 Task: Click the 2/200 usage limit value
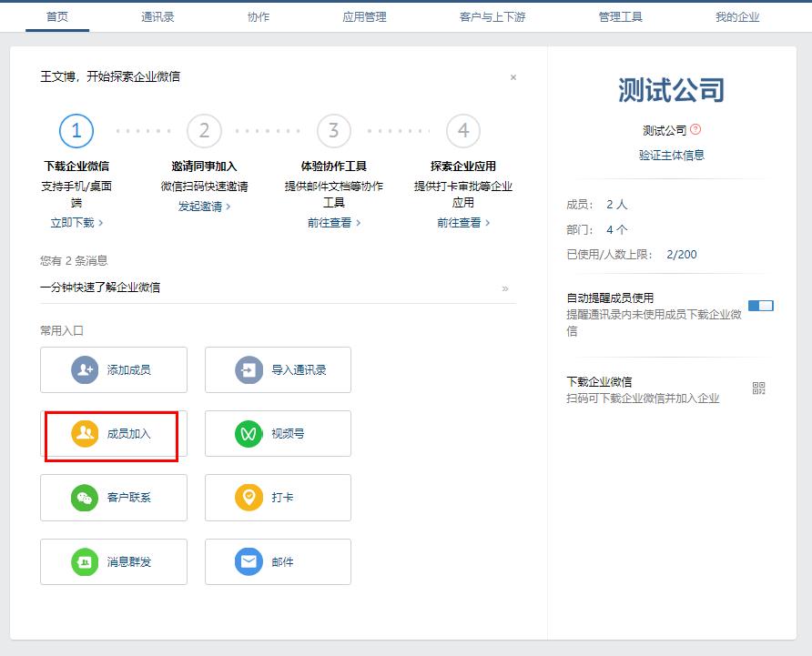click(x=682, y=255)
